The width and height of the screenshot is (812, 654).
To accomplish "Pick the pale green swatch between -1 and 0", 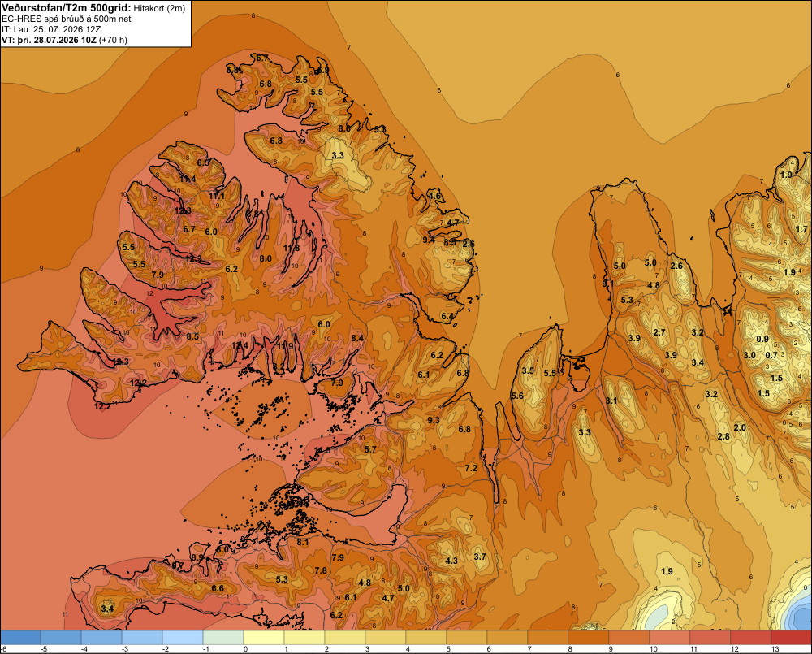I will coord(223,638).
